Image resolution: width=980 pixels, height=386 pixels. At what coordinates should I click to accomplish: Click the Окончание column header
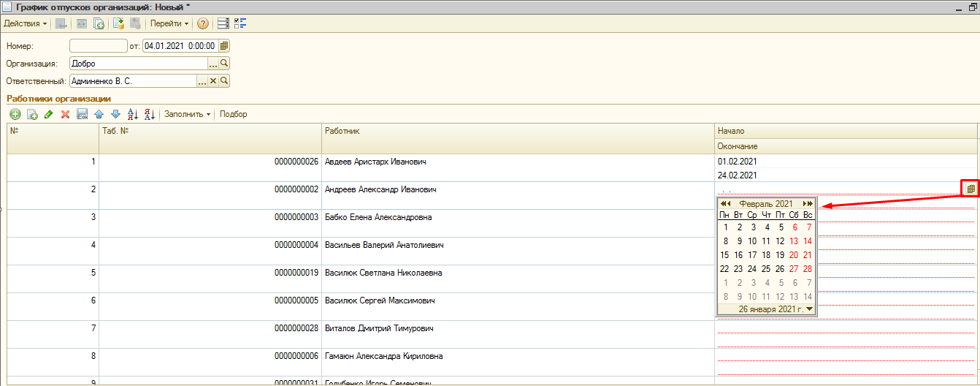click(x=846, y=146)
